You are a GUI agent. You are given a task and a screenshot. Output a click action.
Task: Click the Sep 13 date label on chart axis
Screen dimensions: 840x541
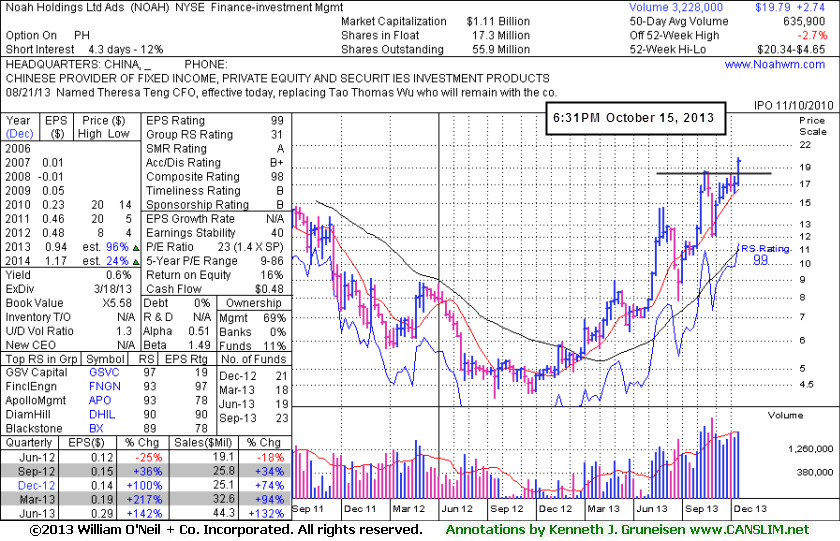click(701, 509)
